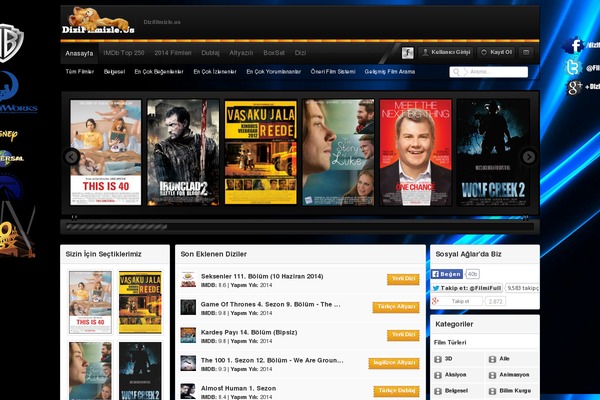This screenshot has height=400, width=600.
Task: Click the 20th Century Fox logo
Action: (16, 230)
